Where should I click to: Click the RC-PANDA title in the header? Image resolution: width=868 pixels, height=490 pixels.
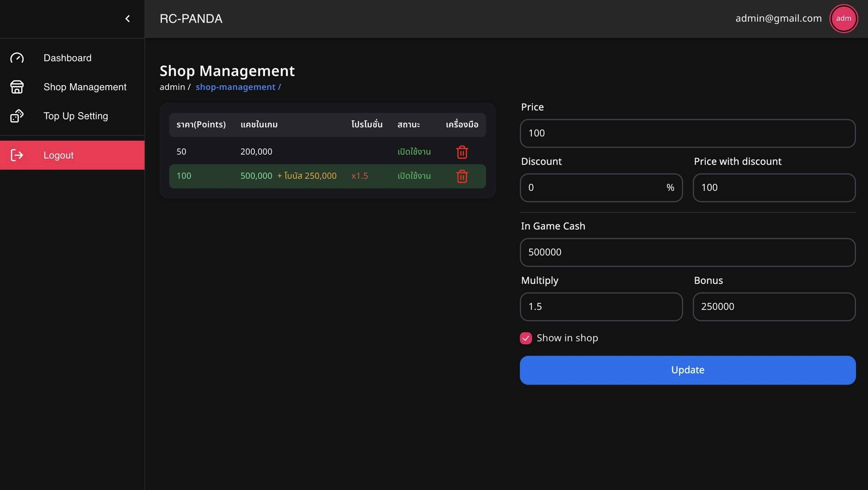(191, 19)
